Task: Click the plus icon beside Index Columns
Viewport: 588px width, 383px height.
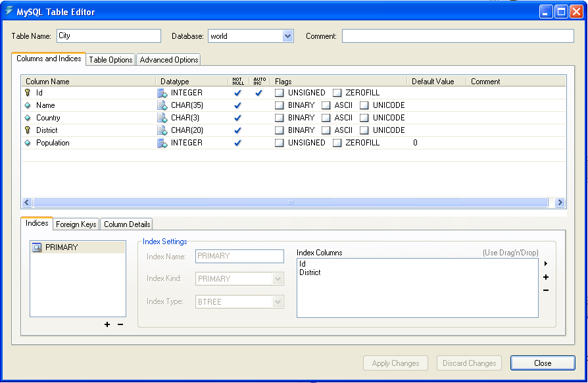Action: [545, 276]
